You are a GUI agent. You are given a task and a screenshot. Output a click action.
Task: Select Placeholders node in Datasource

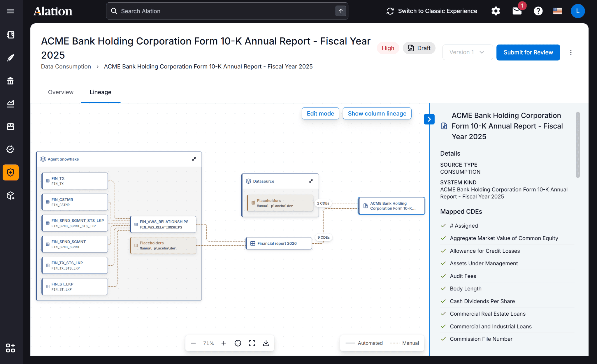pyautogui.click(x=280, y=203)
